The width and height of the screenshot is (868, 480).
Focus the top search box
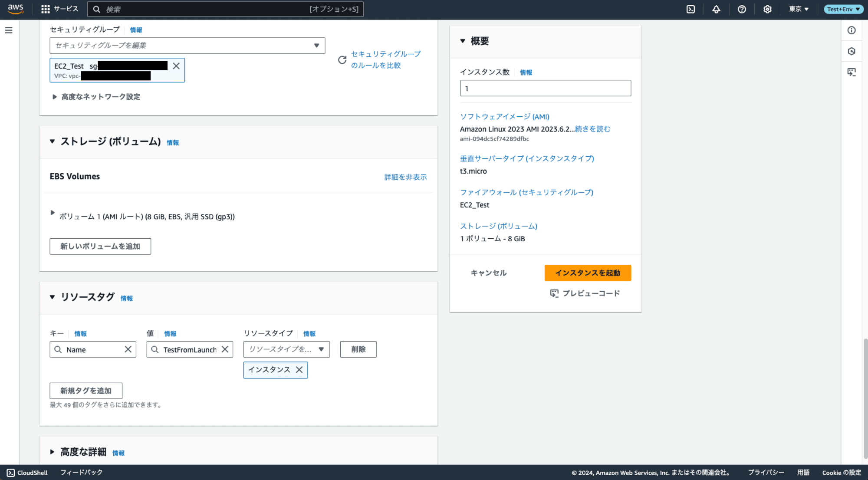coord(225,9)
